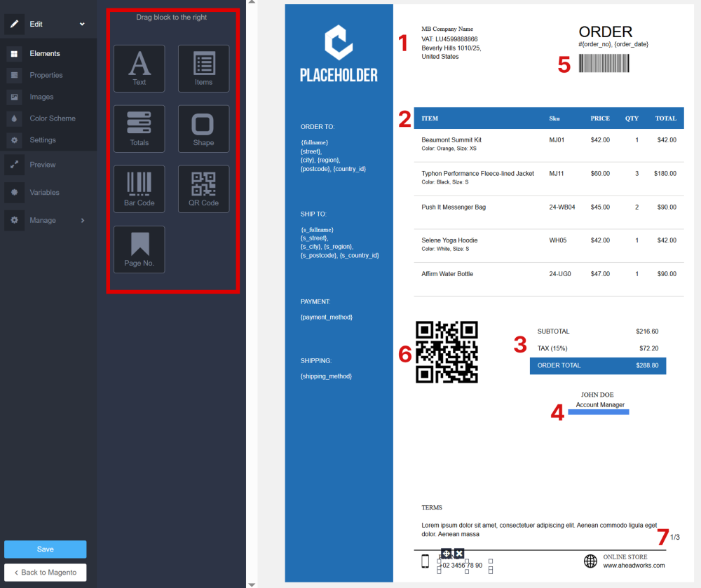
Task: Select the #{order_no}, {order_date} text
Action: click(613, 44)
